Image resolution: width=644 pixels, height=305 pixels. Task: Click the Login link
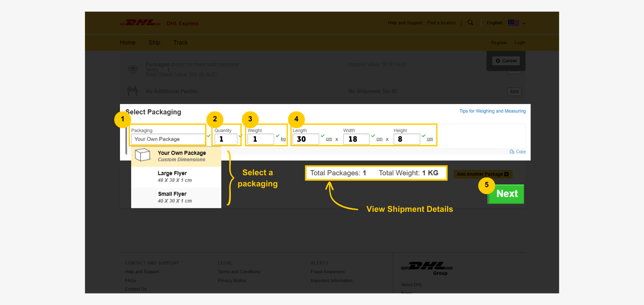[520, 42]
